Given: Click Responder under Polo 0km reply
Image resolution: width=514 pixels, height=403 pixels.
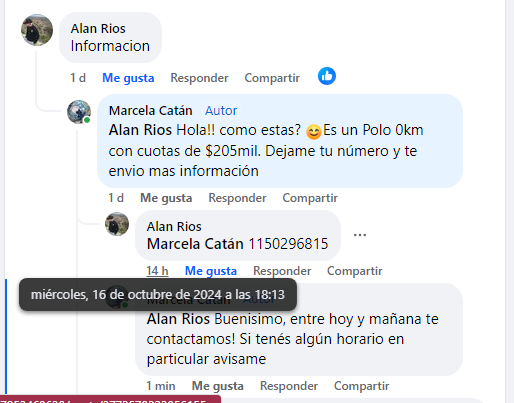Looking at the screenshot, I should pos(237,198).
